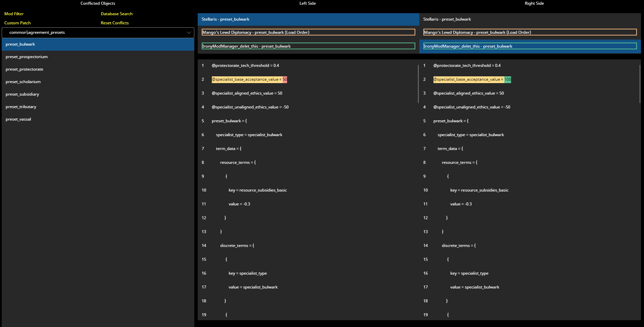Click "discrete_terms = {" in Left Side code
The width and height of the screenshot is (644, 327).
[x=237, y=246]
